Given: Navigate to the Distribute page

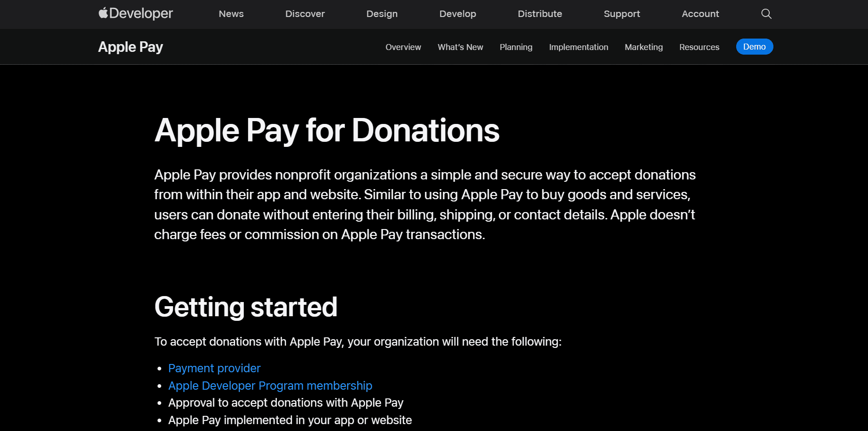Looking at the screenshot, I should coord(540,14).
